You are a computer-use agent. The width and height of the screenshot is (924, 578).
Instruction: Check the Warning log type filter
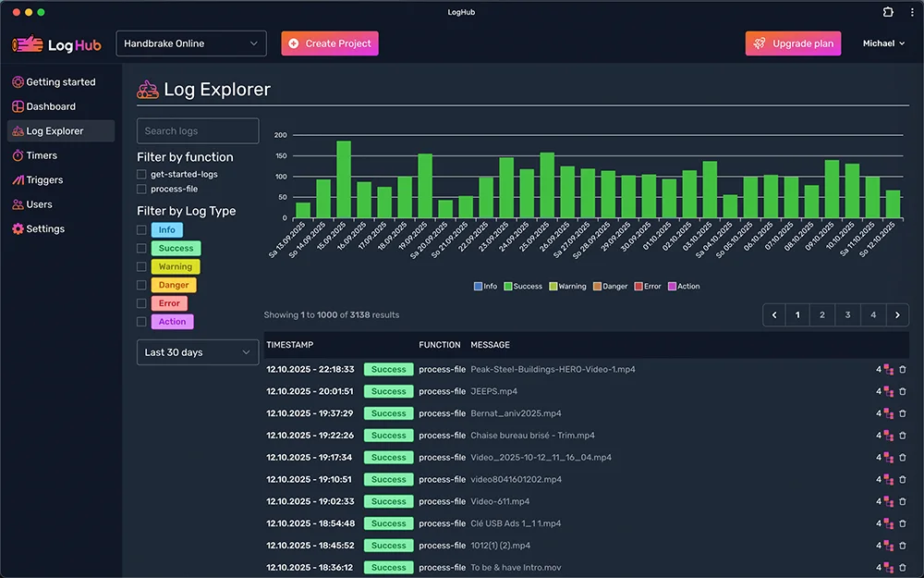141,266
